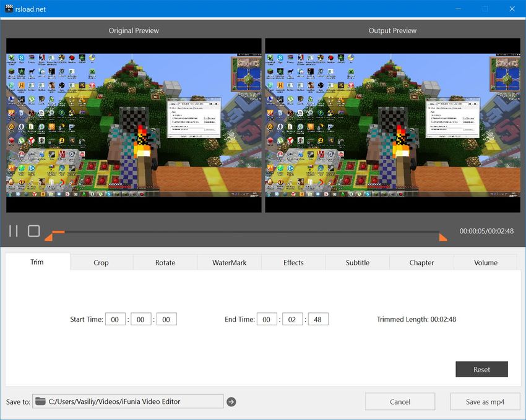Switch to the Crop tab

101,262
